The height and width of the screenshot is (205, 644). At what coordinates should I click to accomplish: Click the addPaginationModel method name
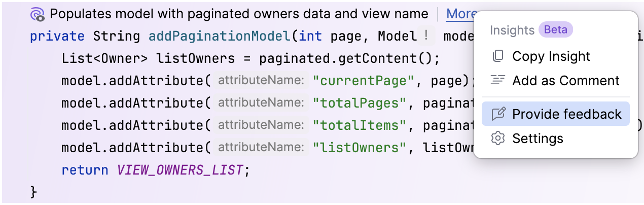(219, 37)
